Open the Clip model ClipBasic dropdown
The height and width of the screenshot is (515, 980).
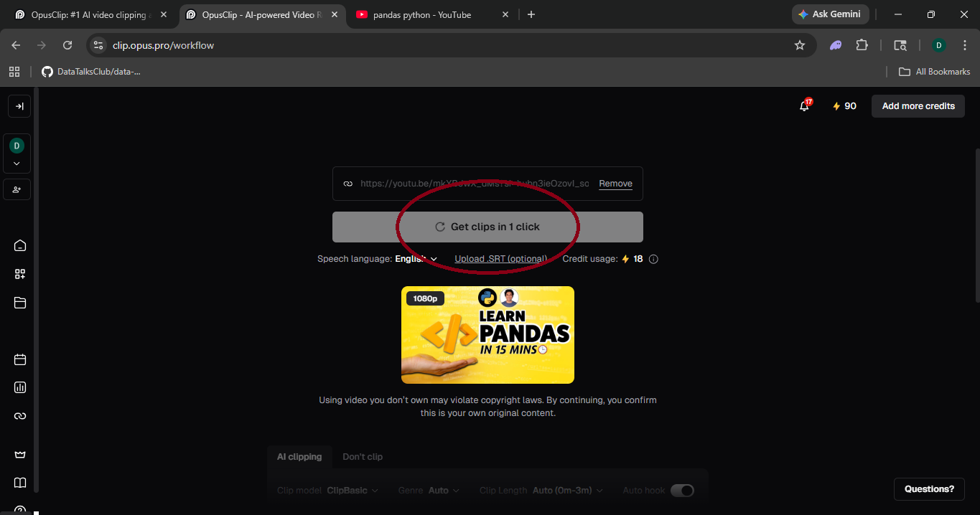click(352, 491)
